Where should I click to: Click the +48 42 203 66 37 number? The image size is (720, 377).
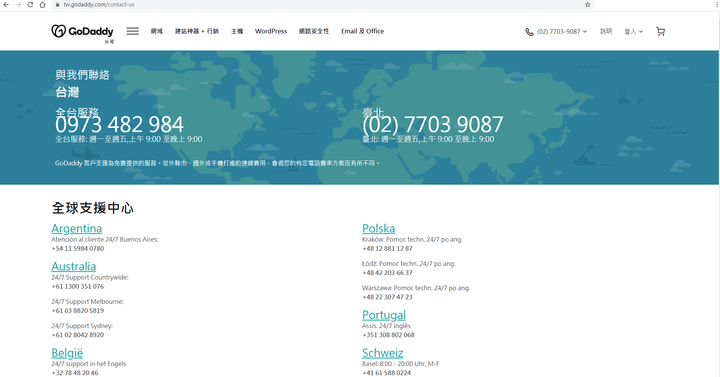387,273
